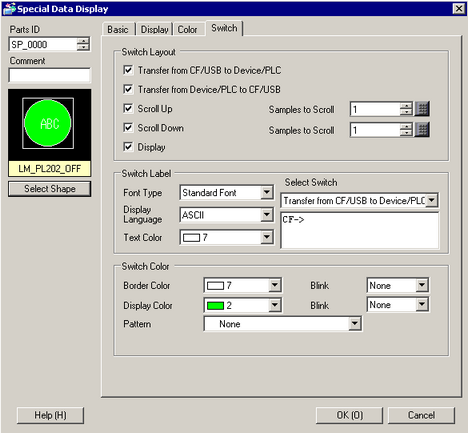468x433 pixels.
Task: Toggle Transfer from Device/PLC to CF/USB checkbox
Action: [128, 89]
